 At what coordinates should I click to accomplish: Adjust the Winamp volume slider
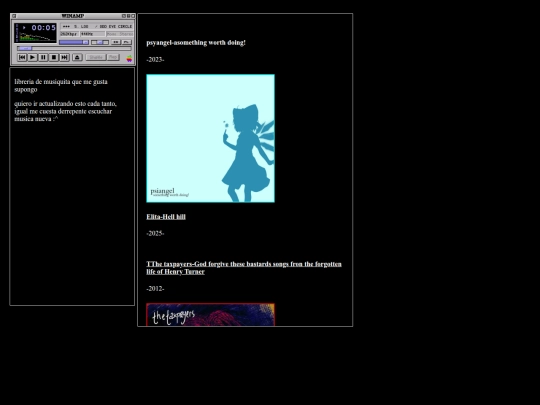point(74,42)
